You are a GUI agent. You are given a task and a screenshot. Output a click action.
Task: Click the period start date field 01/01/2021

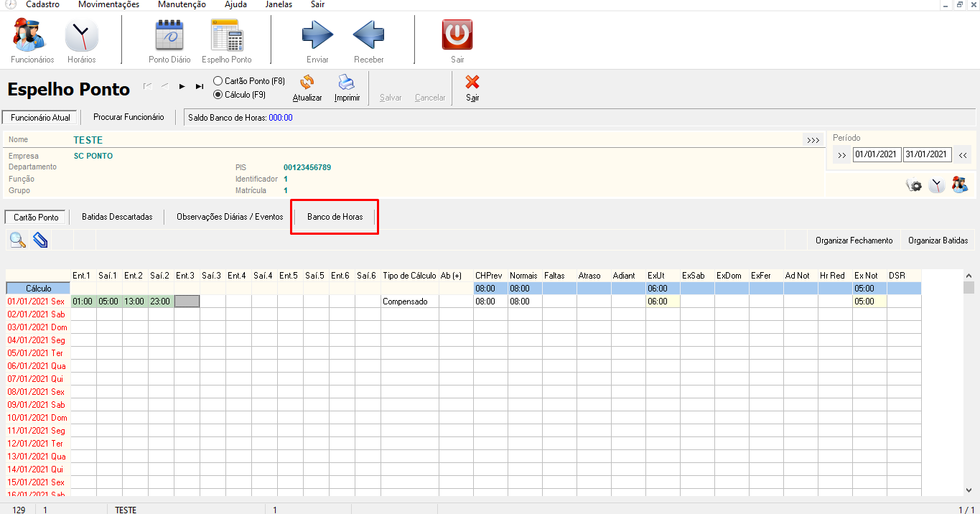click(877, 155)
